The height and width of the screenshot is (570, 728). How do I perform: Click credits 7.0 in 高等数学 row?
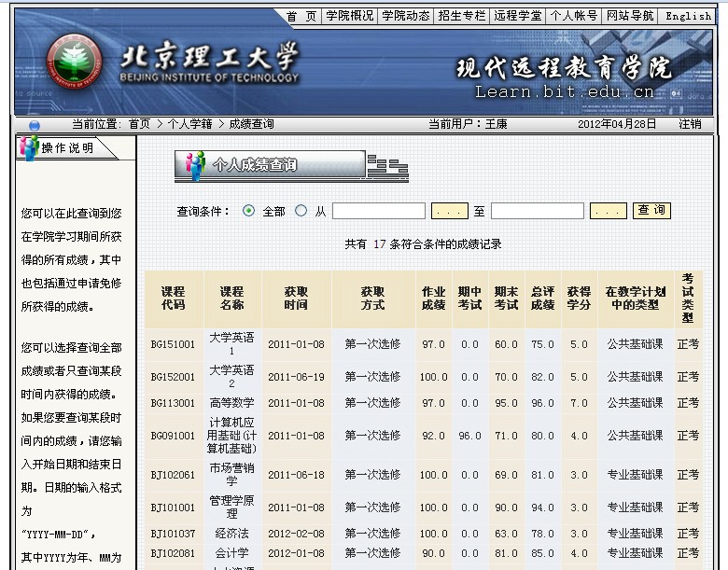(579, 403)
